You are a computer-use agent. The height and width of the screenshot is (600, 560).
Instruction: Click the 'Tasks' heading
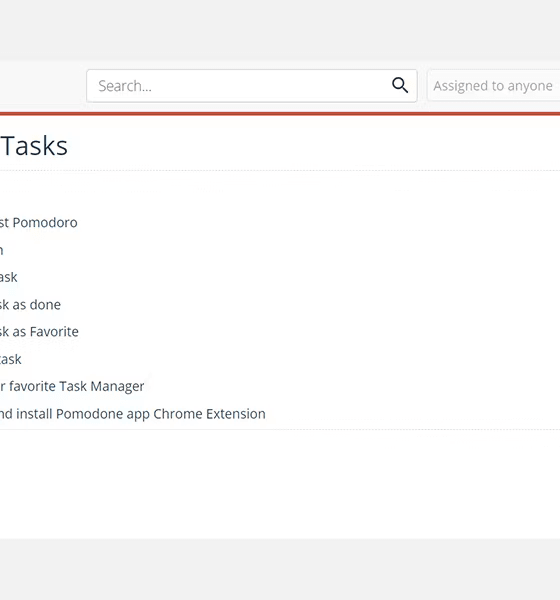click(34, 146)
